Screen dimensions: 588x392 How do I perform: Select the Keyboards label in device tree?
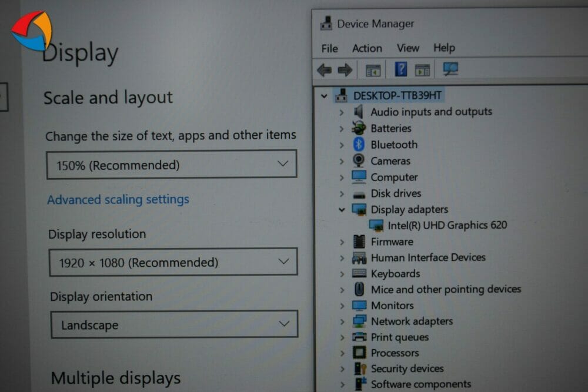coord(396,273)
